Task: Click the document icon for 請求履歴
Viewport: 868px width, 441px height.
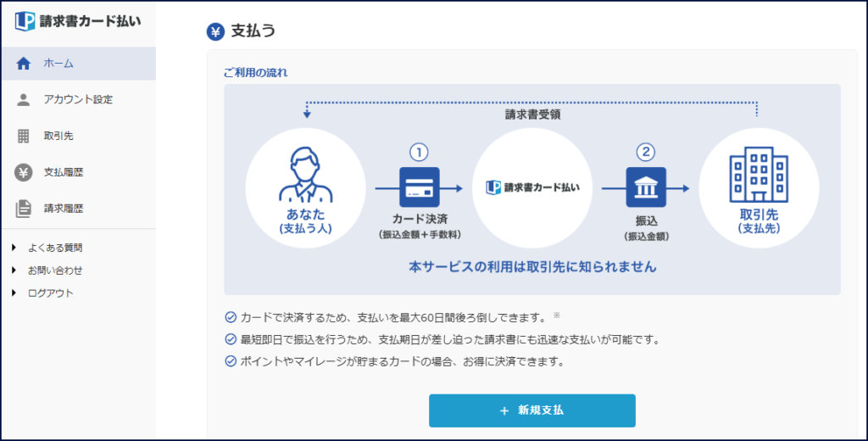Action: click(24, 209)
